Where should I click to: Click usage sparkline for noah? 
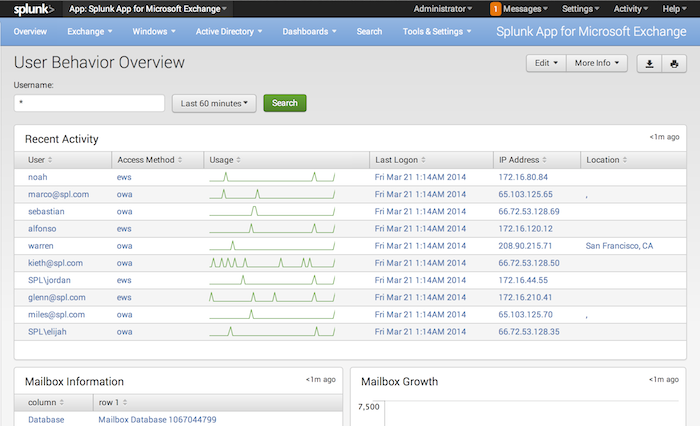(272, 177)
